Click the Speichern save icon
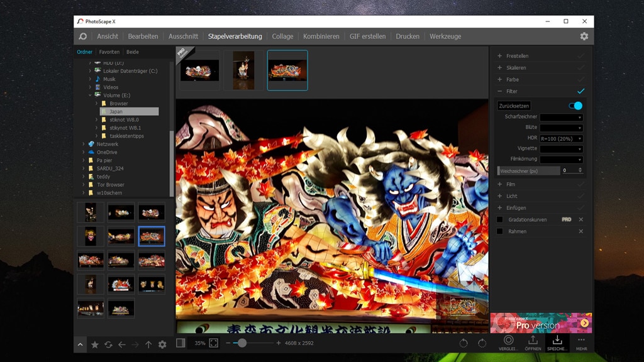This screenshot has width=644, height=362. tap(557, 343)
